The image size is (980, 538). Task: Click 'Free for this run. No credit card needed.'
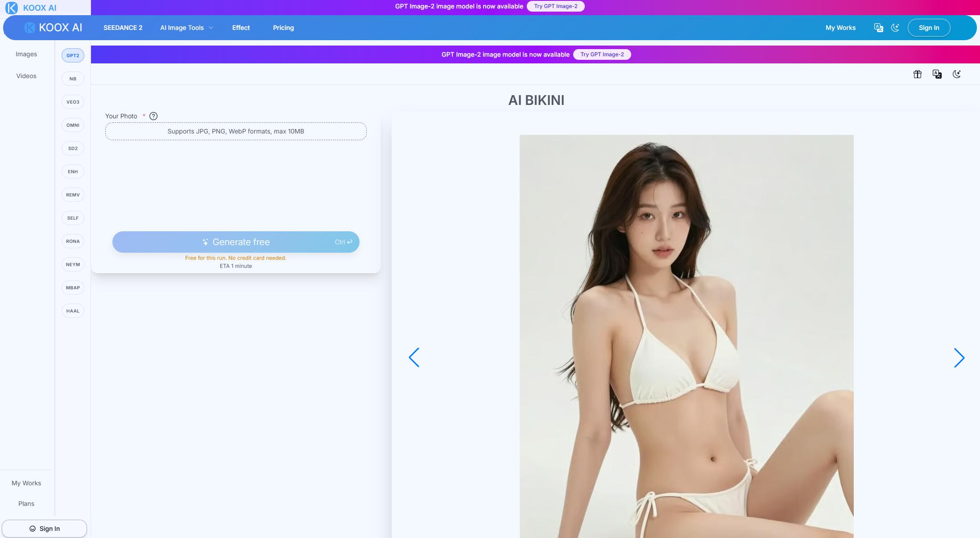(236, 258)
